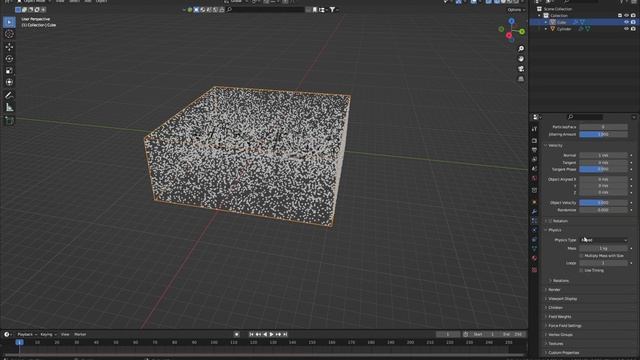Hide Cylinder in viewport via eye icon
Screen dimensions: 640x360
[627, 29]
